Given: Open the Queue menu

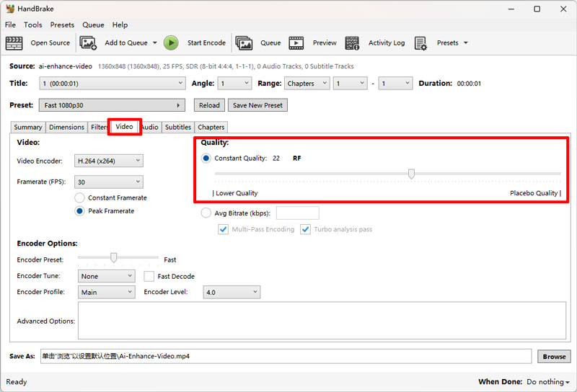Looking at the screenshot, I should tap(93, 24).
